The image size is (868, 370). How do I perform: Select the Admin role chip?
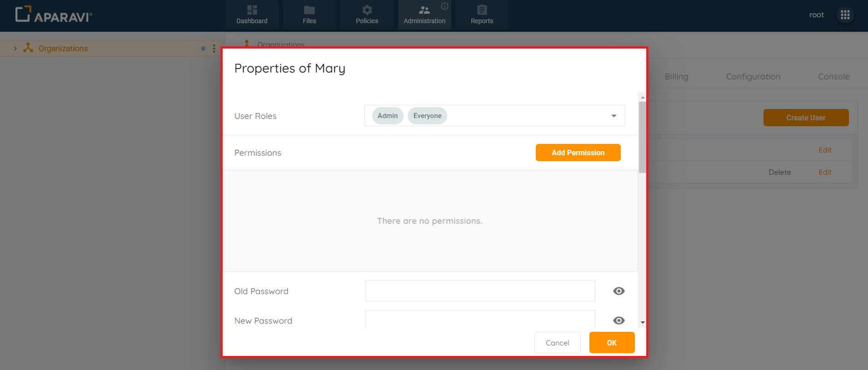[387, 116]
